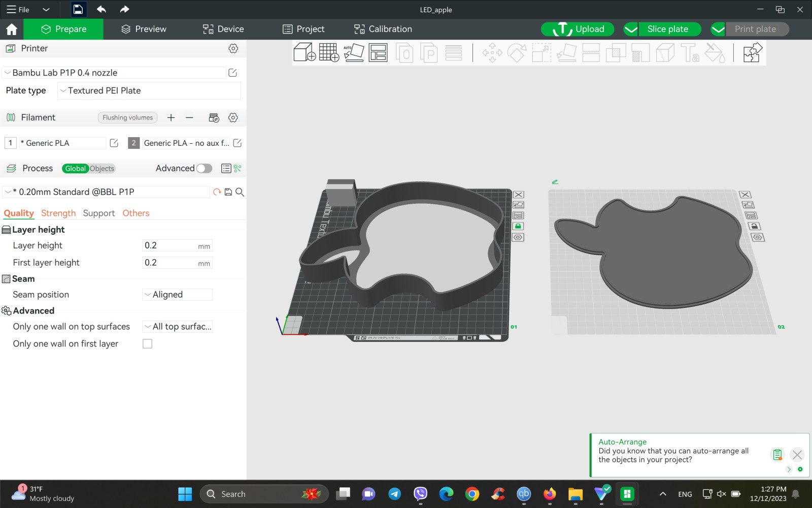This screenshot has width=812, height=508.
Task: Search process settings with magnifier icon
Action: click(240, 192)
